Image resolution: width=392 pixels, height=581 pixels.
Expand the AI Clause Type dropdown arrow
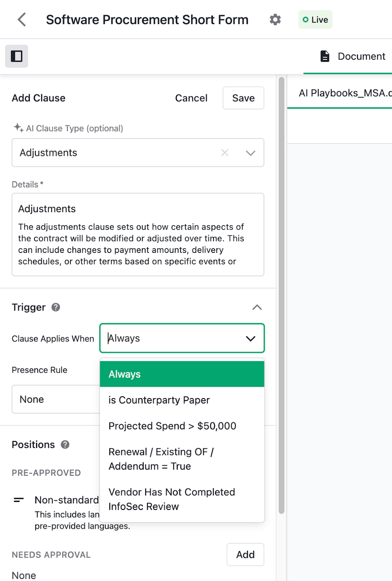coord(250,153)
